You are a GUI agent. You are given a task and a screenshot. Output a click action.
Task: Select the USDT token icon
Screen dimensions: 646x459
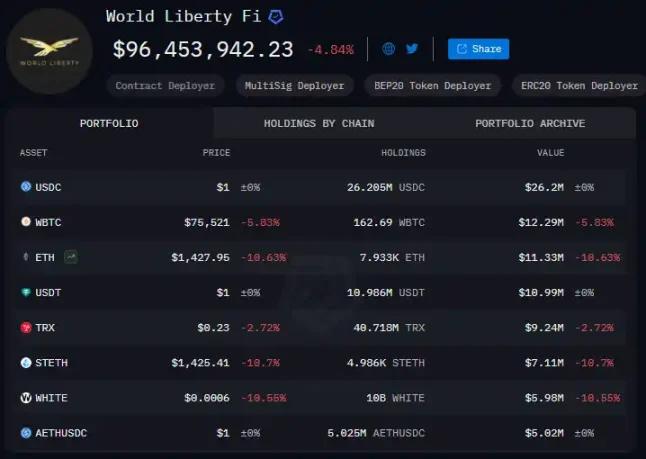coord(26,292)
